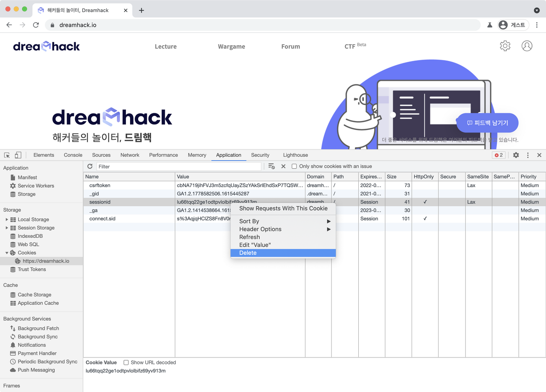The height and width of the screenshot is (392, 546).
Task: Open the Storage item under Application
Action: 26,194
